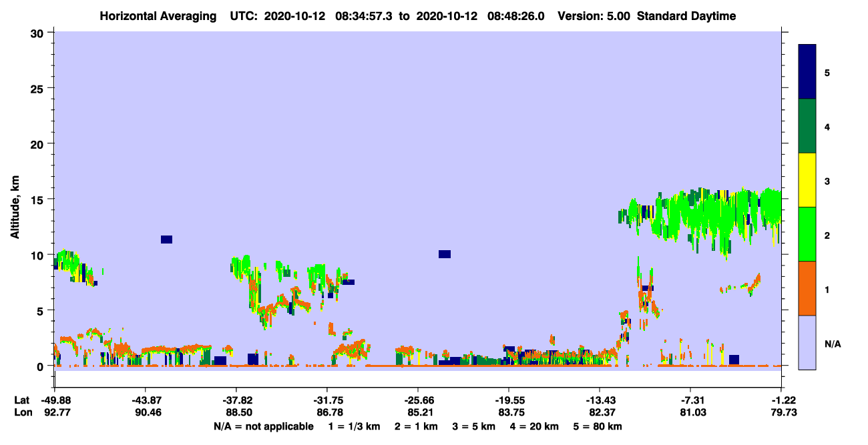Click the bright green colorbar segment labeled 2
Viewport: 868px width, 445px height.
(807, 234)
